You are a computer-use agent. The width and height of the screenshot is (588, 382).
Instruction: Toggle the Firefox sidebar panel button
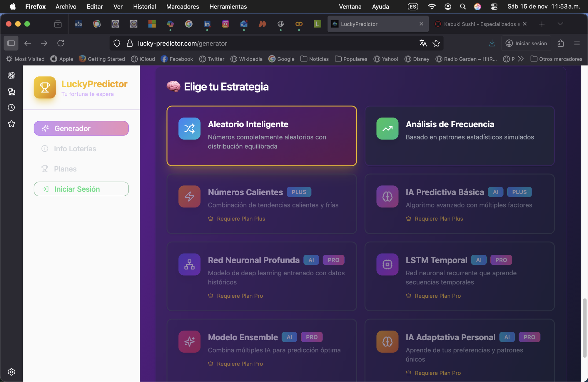click(x=11, y=43)
